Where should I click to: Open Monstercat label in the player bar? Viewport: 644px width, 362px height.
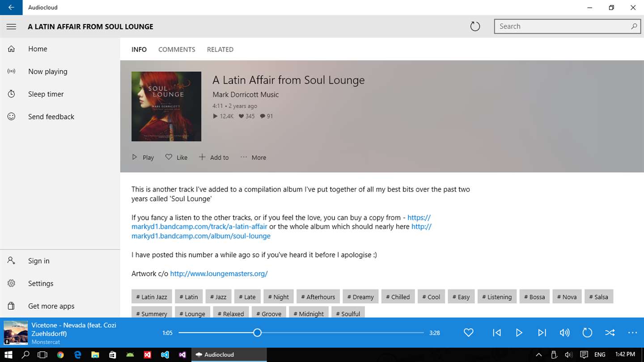tap(46, 342)
